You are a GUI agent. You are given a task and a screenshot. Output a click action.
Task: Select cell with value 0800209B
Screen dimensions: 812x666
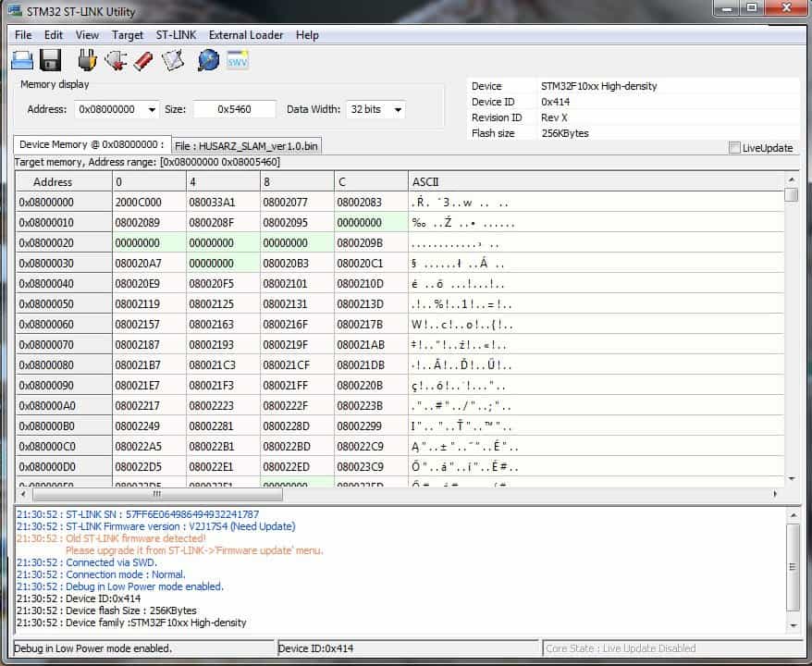[371, 243]
